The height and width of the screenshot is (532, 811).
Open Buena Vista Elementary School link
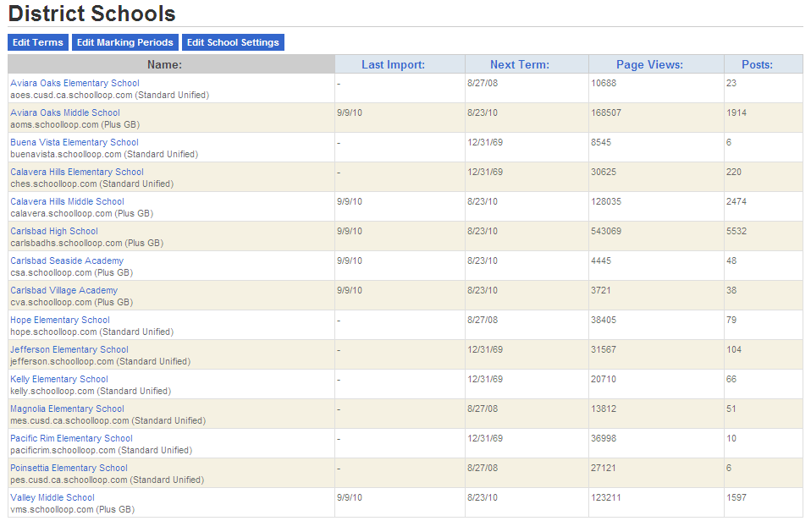(74, 142)
